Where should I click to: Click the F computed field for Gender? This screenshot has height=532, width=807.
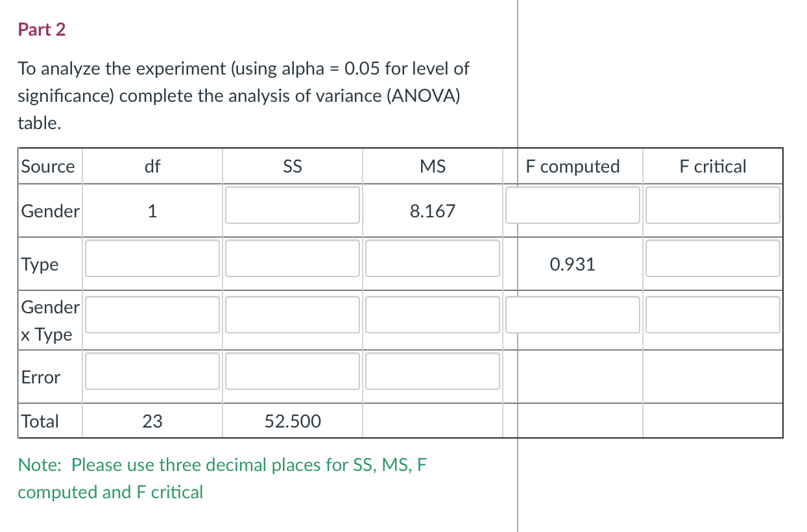572,206
